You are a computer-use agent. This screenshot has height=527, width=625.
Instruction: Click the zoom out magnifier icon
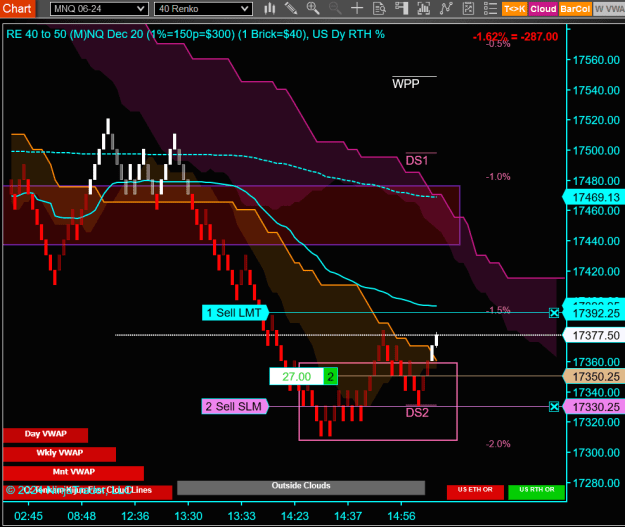click(x=335, y=8)
